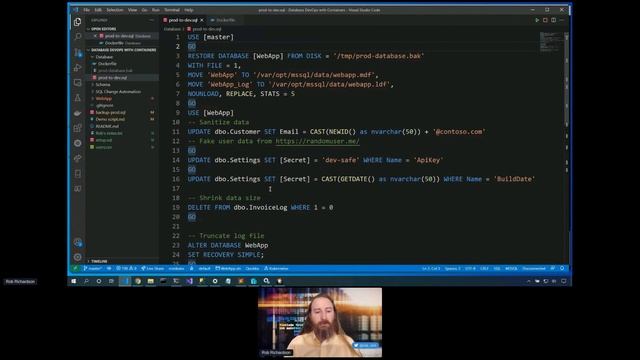Open Dockerfile in the Database folder

[107, 64]
